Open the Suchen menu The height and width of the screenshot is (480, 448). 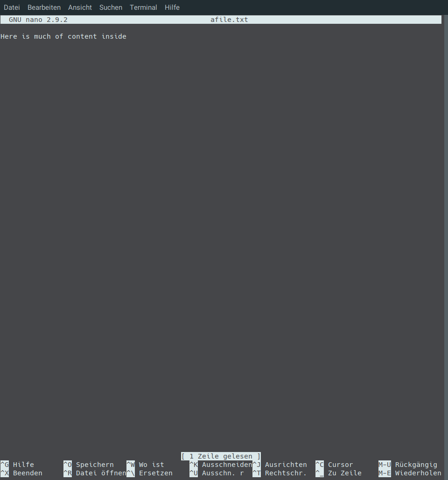tap(111, 7)
